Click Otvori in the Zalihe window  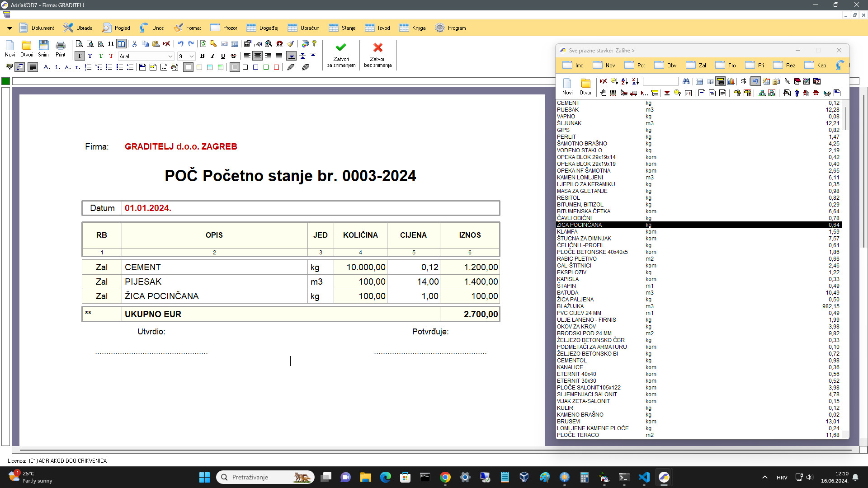[x=586, y=87]
